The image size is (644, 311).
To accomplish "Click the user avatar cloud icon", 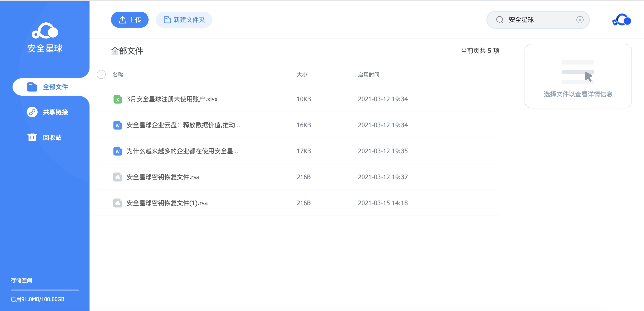I will pyautogui.click(x=621, y=20).
